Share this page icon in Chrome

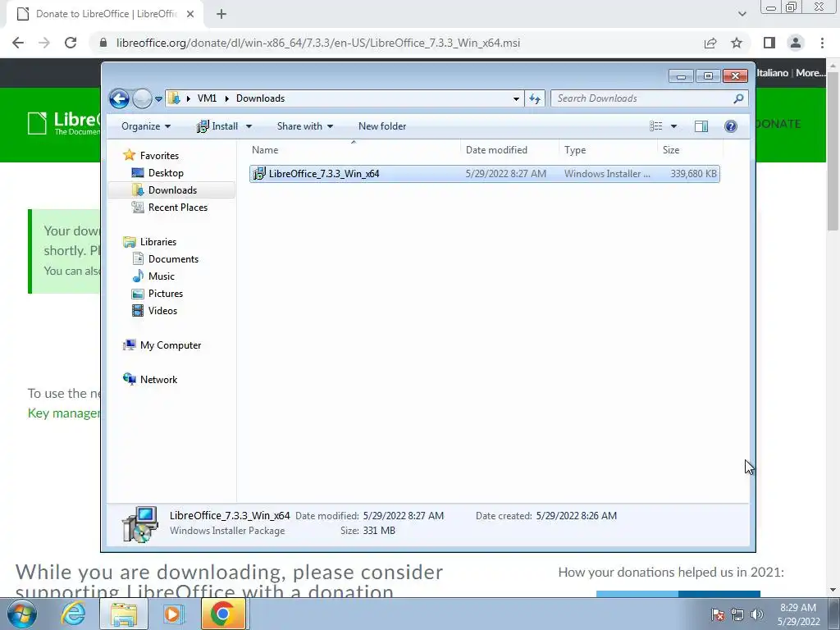tap(710, 43)
